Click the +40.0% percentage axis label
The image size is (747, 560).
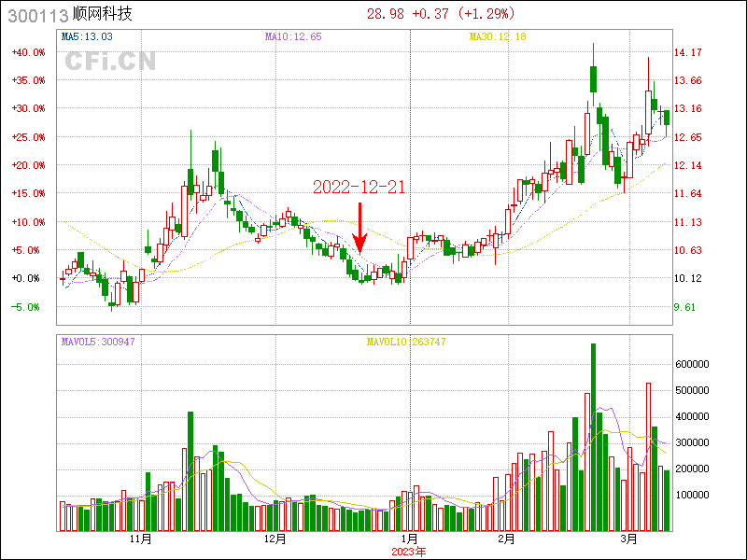tap(27, 52)
